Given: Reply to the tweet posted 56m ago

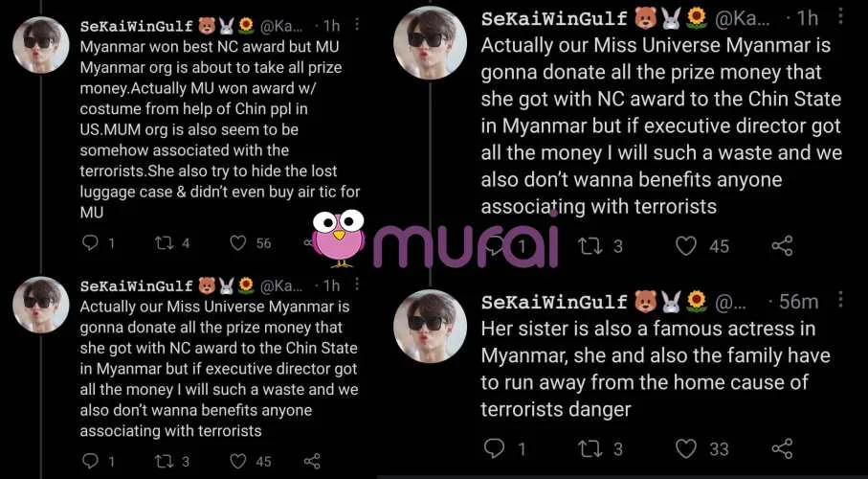Looking at the screenshot, I should 494,448.
